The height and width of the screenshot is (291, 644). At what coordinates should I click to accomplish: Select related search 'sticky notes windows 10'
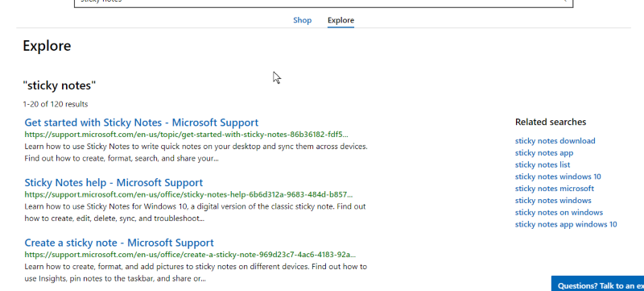pos(558,177)
